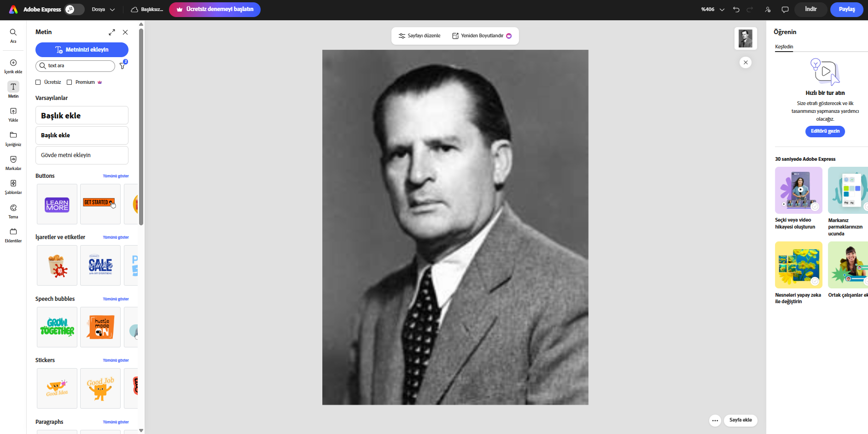Click the İndir download button
Screen dimensions: 868x434
coord(811,9)
